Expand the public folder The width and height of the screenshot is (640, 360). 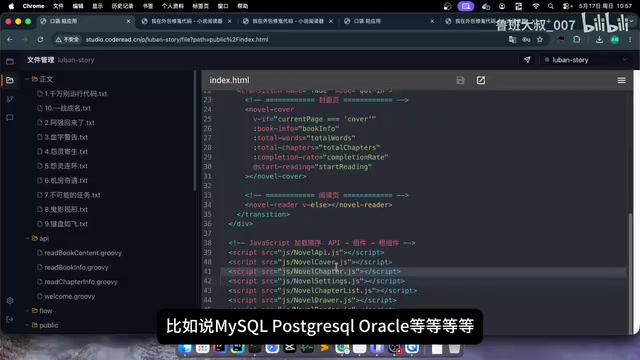42,325
